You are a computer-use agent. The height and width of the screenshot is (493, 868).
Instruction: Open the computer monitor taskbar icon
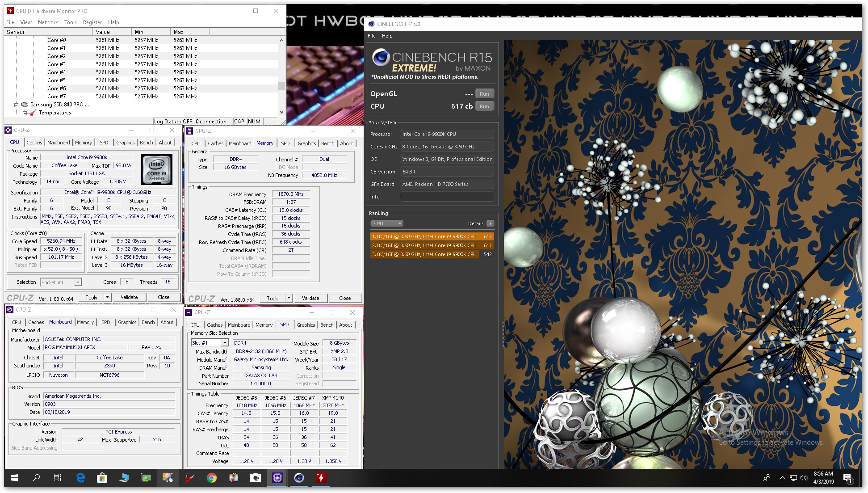(124, 478)
